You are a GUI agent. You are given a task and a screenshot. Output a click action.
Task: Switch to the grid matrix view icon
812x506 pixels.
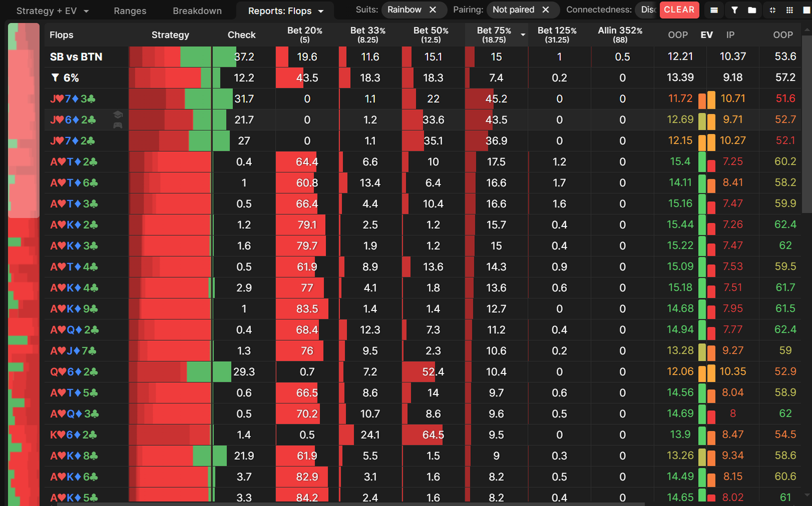(x=789, y=10)
